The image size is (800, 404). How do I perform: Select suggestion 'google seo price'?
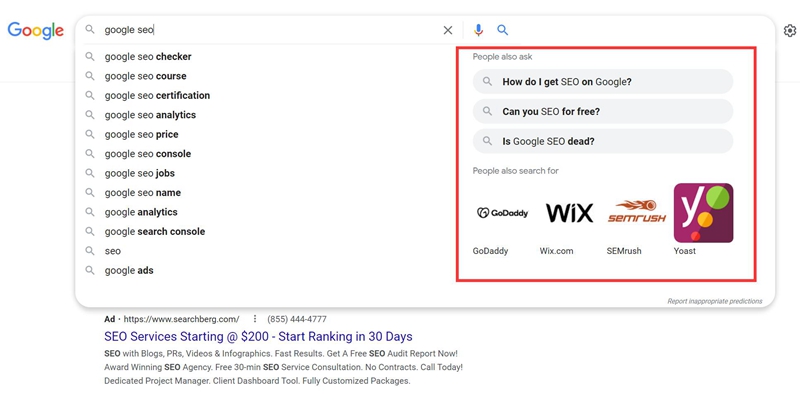point(141,134)
